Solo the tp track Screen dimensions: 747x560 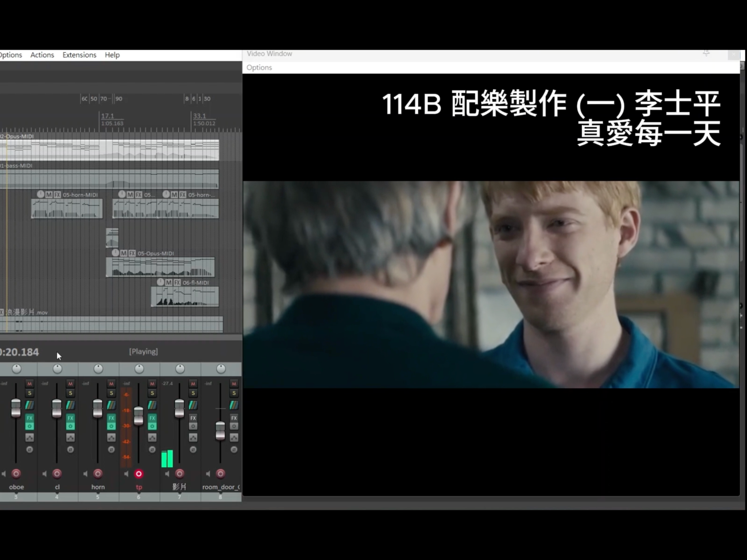152,393
